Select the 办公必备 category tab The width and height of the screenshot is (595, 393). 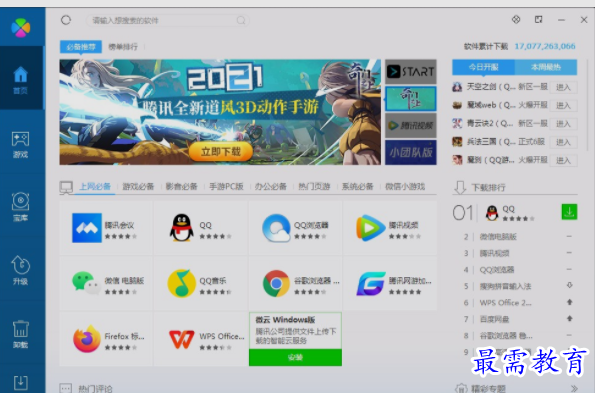271,186
